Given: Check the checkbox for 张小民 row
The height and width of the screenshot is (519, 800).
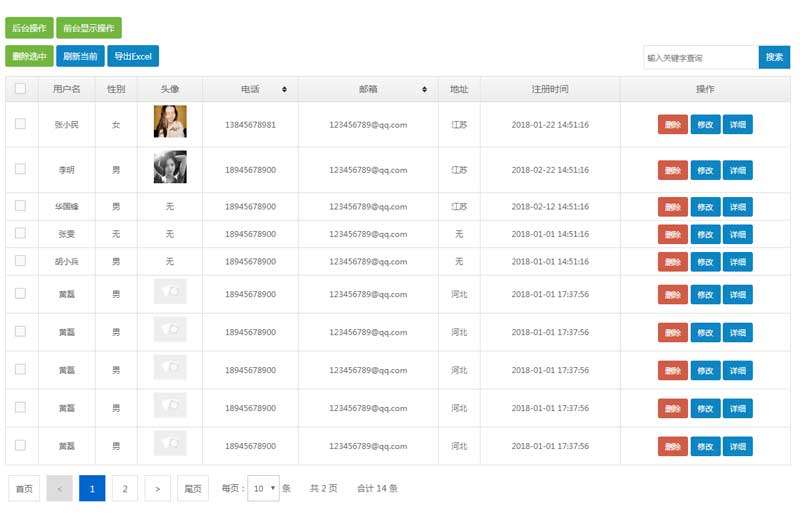Looking at the screenshot, I should [x=20, y=124].
